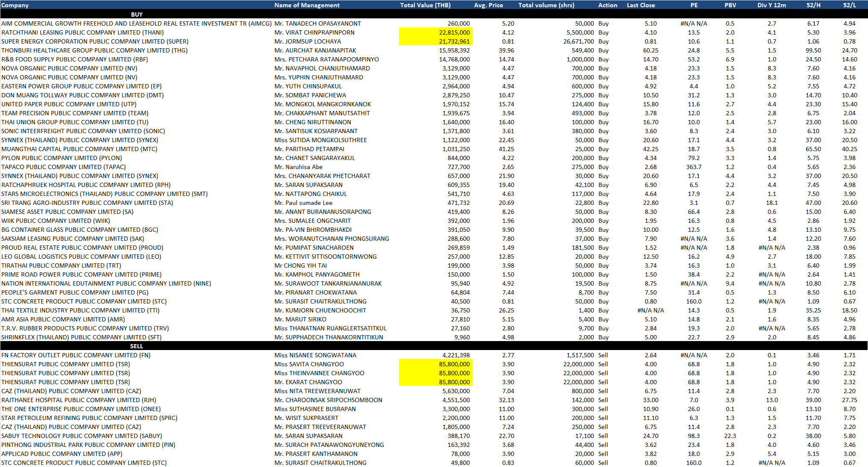Select the Div Y 12m header

(x=772, y=5)
